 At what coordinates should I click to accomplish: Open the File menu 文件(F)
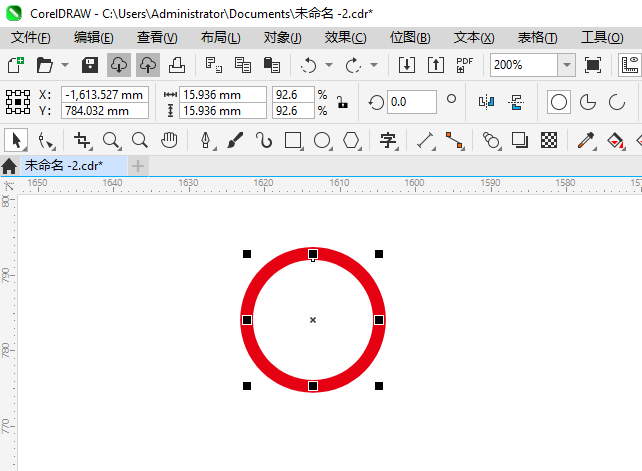click(31, 38)
